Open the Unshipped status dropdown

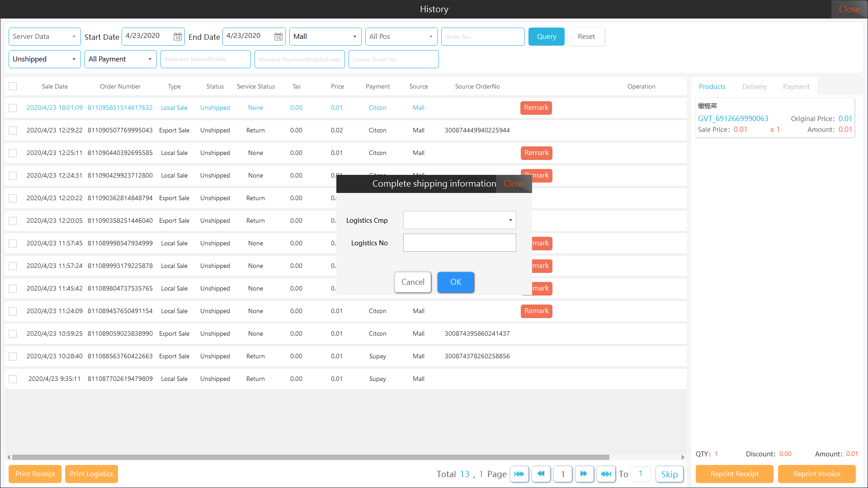[44, 59]
